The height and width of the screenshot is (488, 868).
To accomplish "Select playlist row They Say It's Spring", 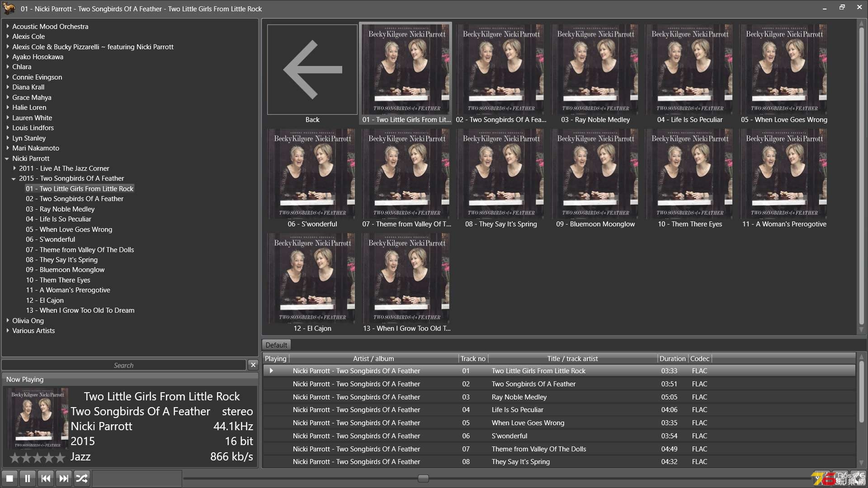I will point(559,462).
